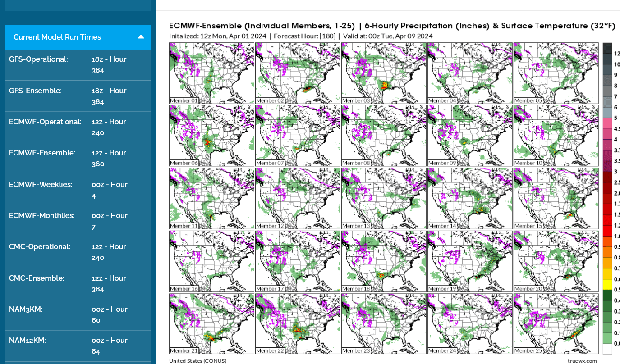Viewport: 620px width, 364px height.
Task: Choose ECMWF-Ensemble in the sidebar list
Action: point(78,158)
